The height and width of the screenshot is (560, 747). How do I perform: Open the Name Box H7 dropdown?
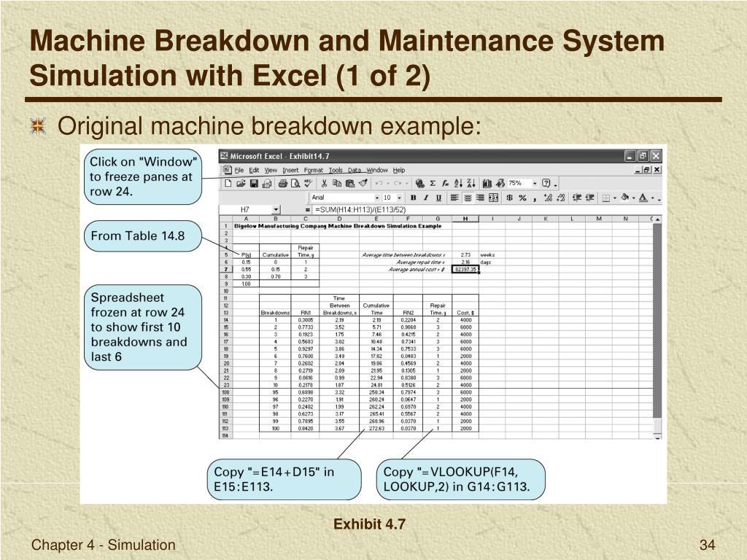click(276, 209)
